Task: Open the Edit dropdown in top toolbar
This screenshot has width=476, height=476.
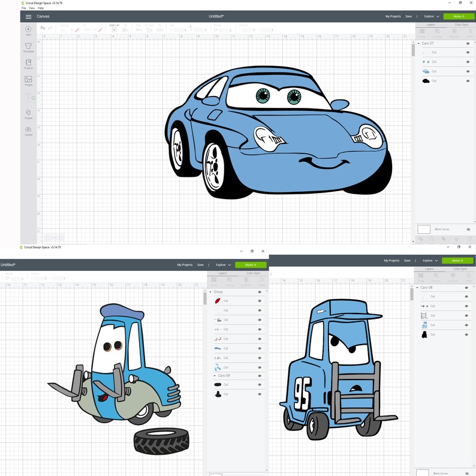Action: coord(125,30)
